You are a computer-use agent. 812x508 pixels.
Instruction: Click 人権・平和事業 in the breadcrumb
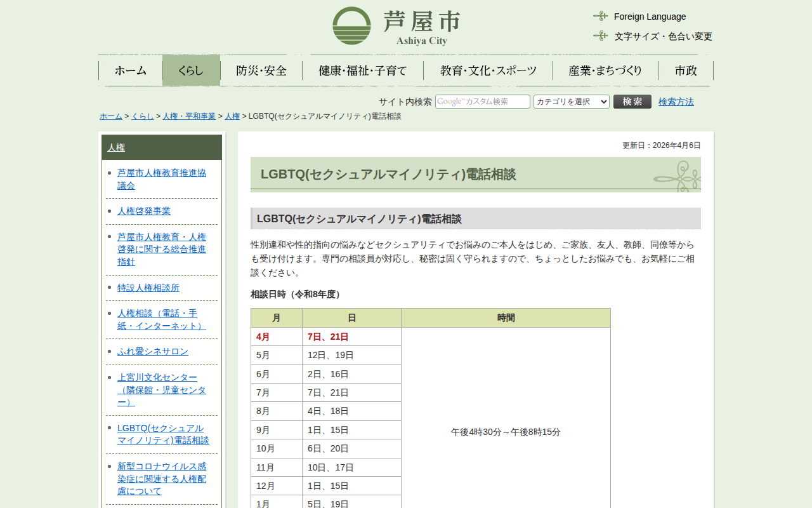pos(189,116)
